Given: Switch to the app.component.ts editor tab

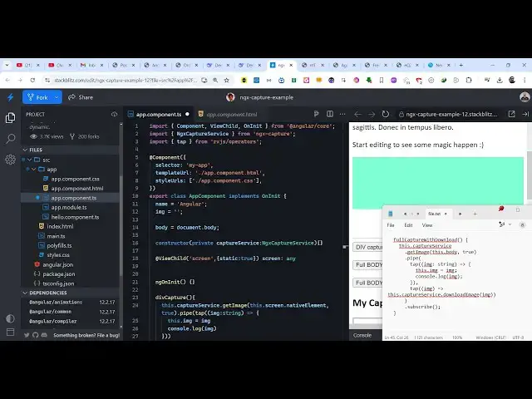Looking at the screenshot, I should click(x=159, y=115).
